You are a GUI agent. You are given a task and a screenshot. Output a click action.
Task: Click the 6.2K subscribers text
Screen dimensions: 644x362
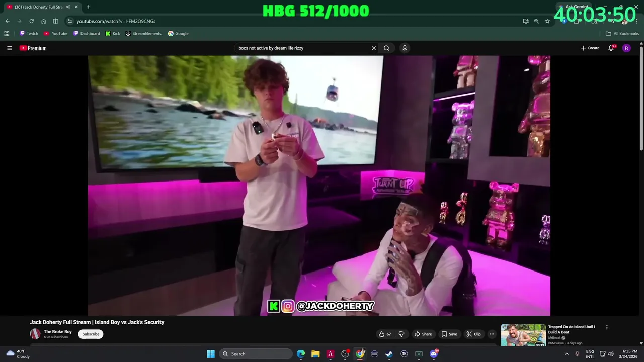[56, 337]
